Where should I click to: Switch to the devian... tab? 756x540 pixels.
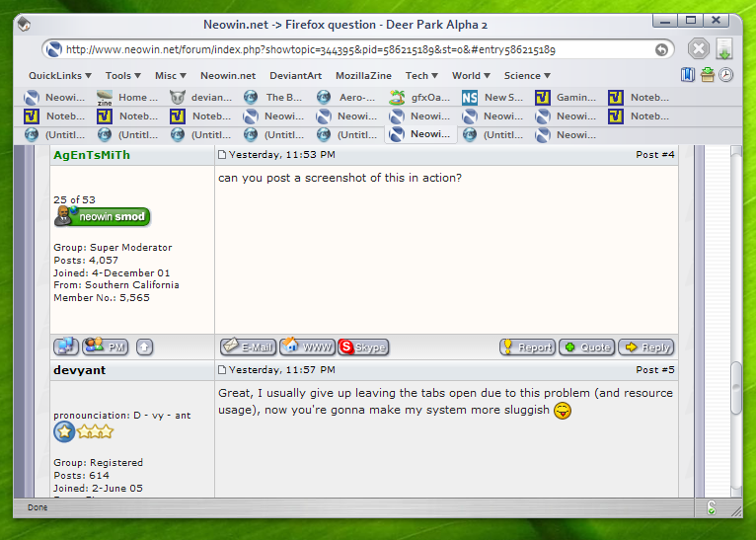[201, 98]
